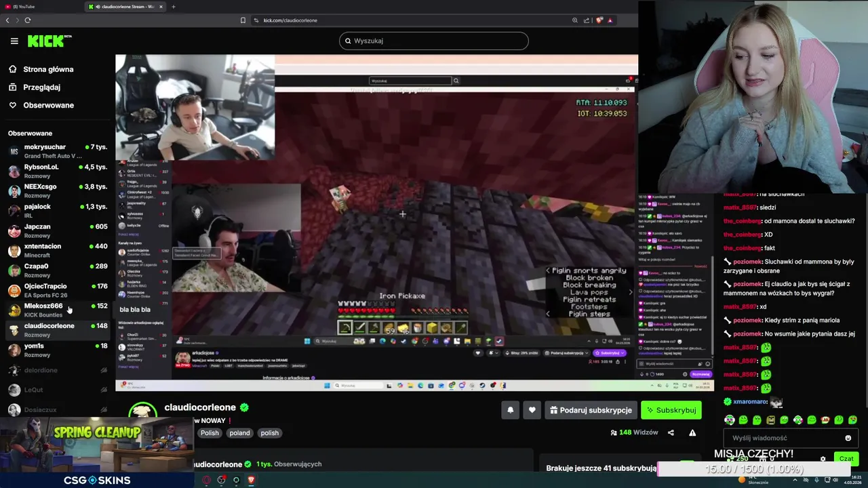Click claudiocorleone verified badge
Image resolution: width=868 pixels, height=488 pixels.
coord(244,407)
